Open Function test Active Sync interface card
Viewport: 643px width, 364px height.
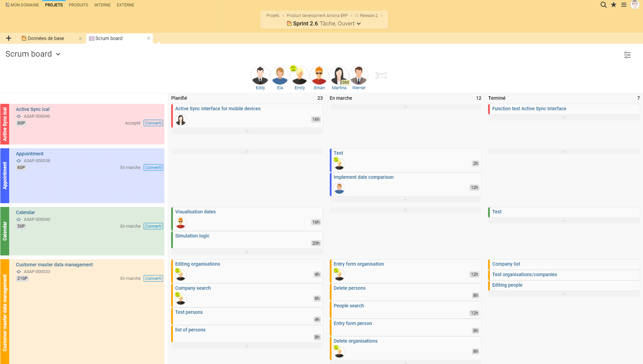click(x=564, y=109)
